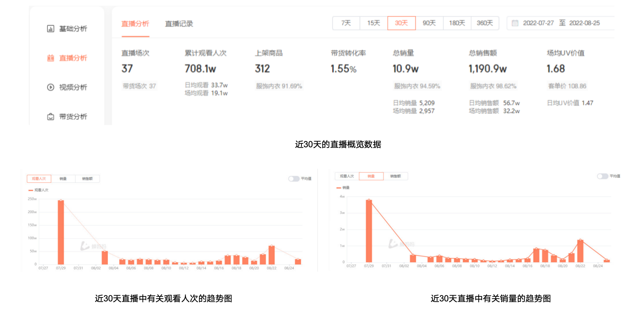
Task: Switch to the 直播分析 top tab
Action: click(x=135, y=24)
